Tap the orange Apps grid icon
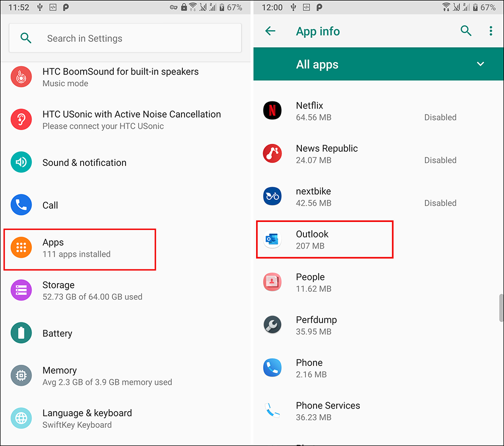 pyautogui.click(x=21, y=247)
